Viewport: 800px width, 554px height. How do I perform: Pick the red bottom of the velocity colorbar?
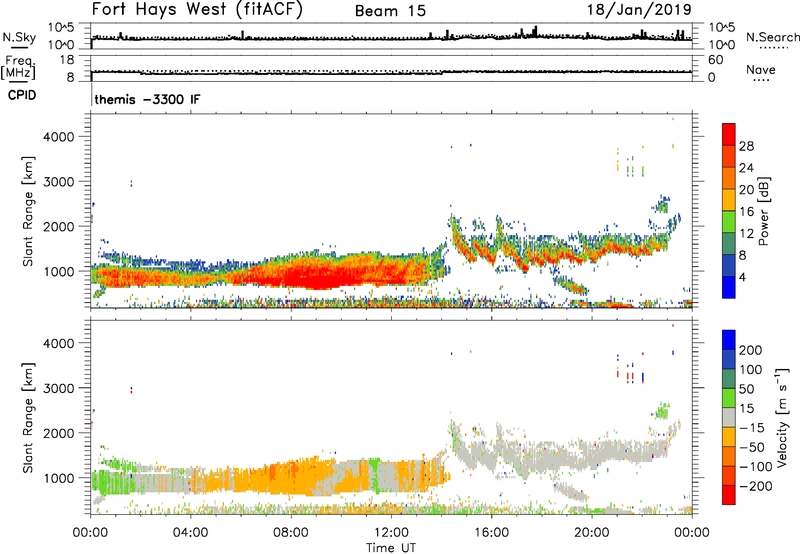coord(729,495)
